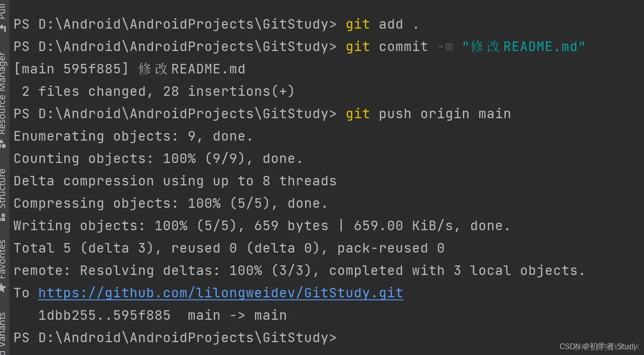Image resolution: width=644 pixels, height=355 pixels.
Task: Click the 'Counting objects: 100% (9/9)' line
Action: click(x=158, y=158)
